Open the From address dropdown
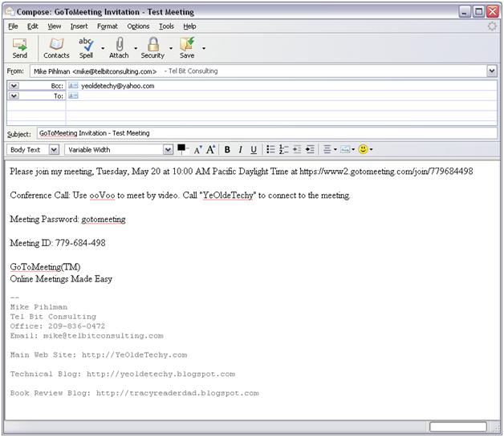Screen dimensions: 504x437 [491, 71]
